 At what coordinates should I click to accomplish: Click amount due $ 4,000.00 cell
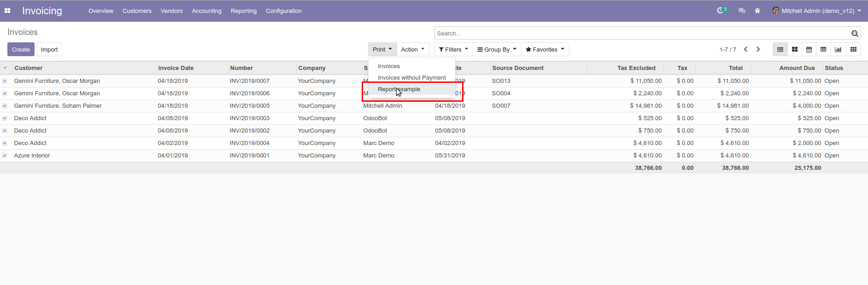807,106
